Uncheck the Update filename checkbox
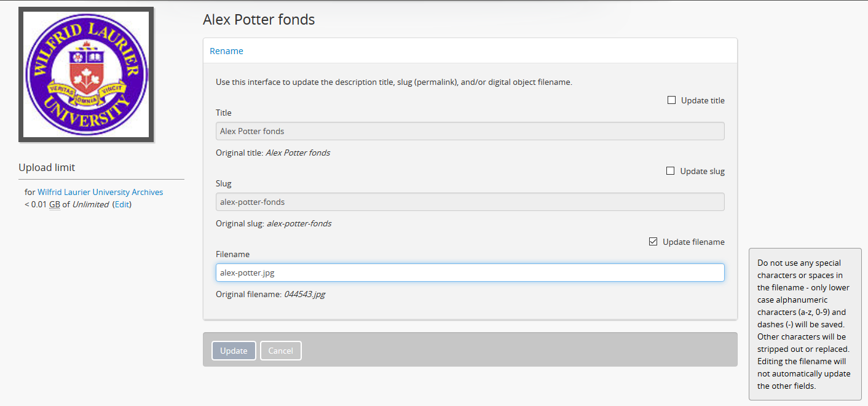Screen dimensions: 868x406 653,242
